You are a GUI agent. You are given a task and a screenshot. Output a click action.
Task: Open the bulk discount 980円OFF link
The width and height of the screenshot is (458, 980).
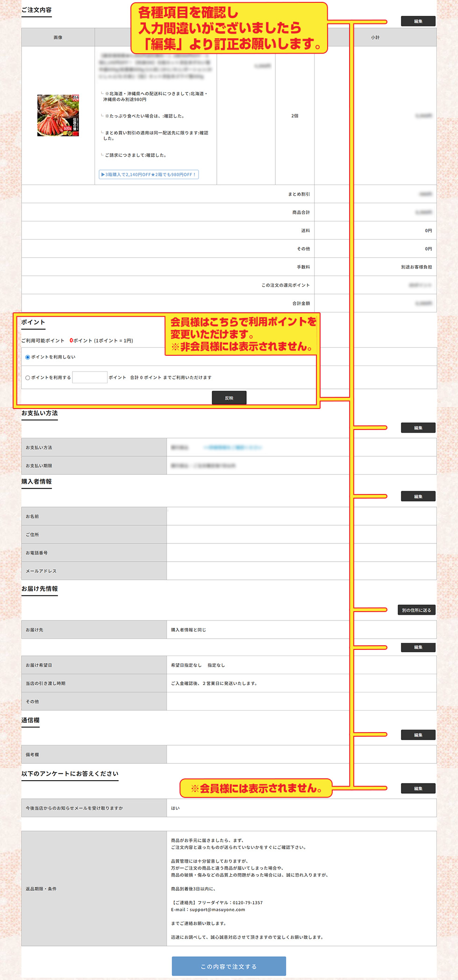pos(149,175)
